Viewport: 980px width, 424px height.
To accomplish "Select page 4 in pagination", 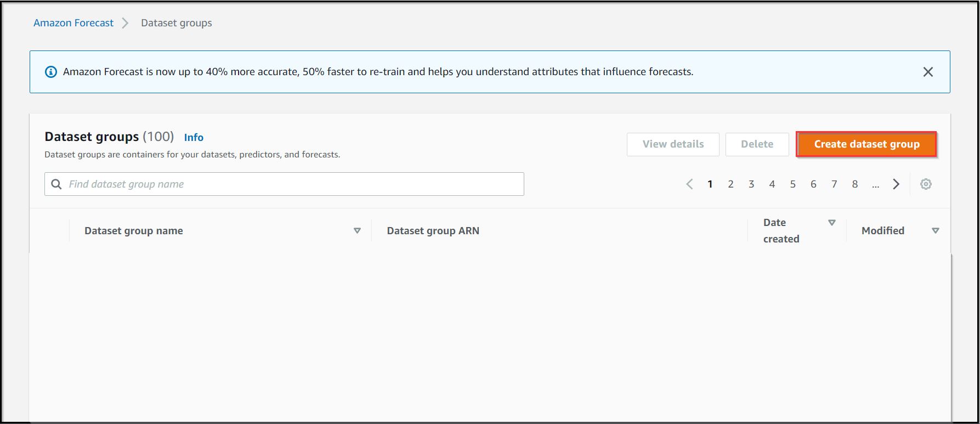I will pos(772,184).
